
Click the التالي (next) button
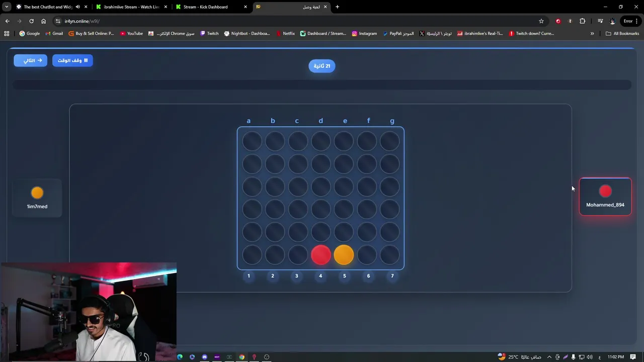30,60
